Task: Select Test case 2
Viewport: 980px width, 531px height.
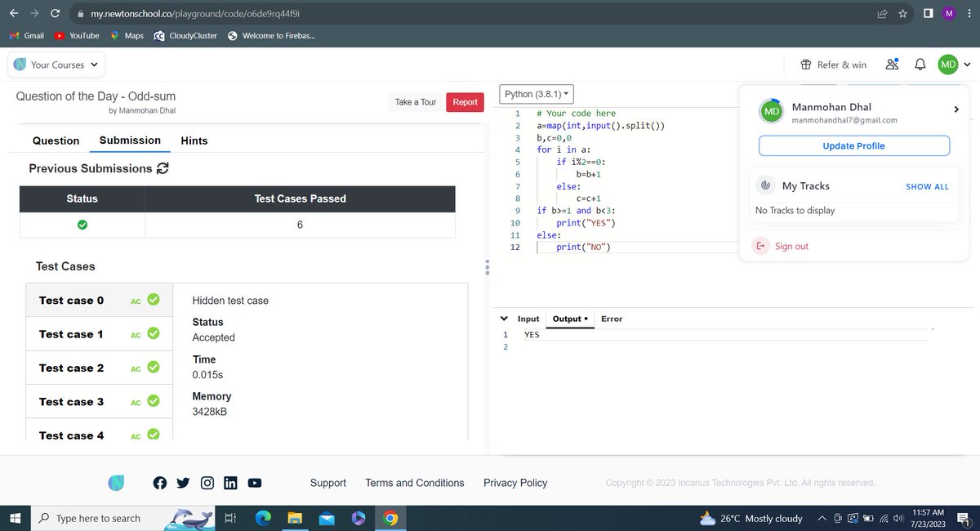Action: coord(100,368)
